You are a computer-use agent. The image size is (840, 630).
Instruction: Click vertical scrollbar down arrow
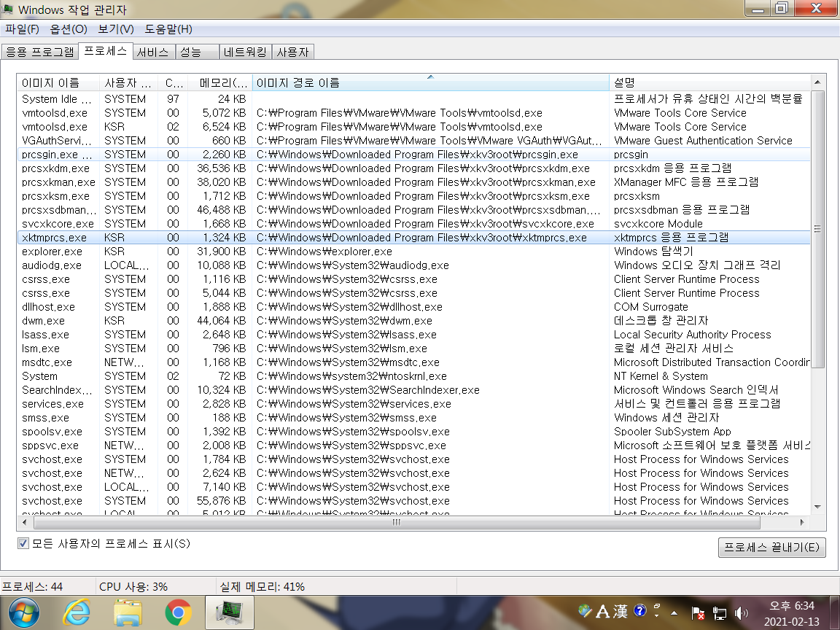coord(817,507)
